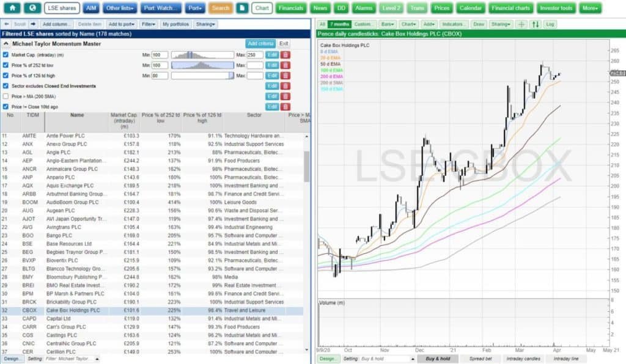
Task: Click the up-down arrows chart icon
Action: coord(536,24)
